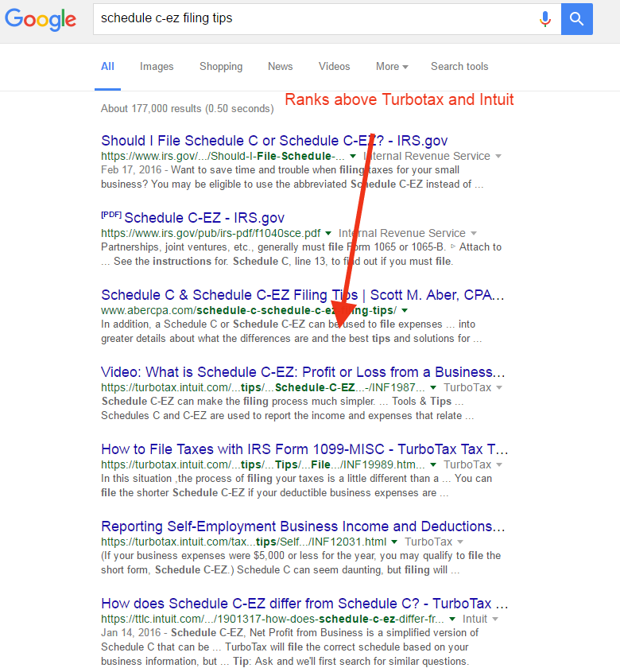Open Scott M. Aber CPA filing tips result
This screenshot has width=620, height=672.
(x=303, y=295)
